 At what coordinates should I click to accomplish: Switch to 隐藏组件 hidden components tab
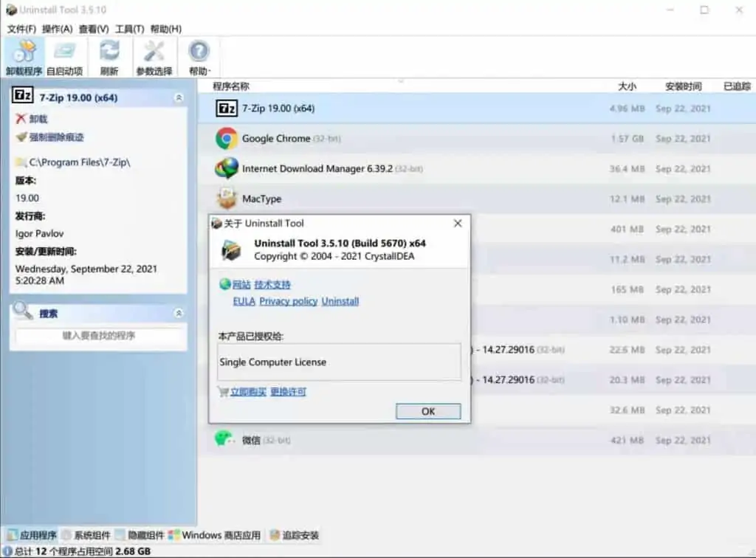pos(140,535)
